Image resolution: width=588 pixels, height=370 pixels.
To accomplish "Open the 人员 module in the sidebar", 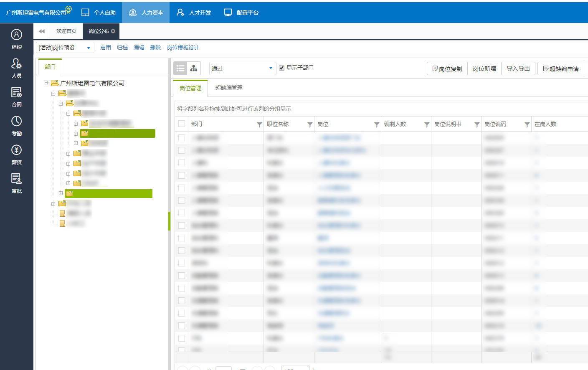I will point(17,68).
